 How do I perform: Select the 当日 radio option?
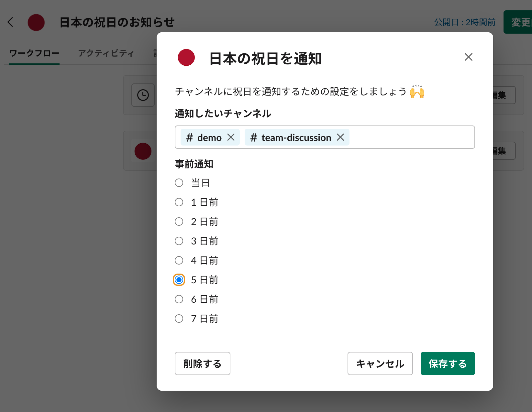(x=179, y=183)
